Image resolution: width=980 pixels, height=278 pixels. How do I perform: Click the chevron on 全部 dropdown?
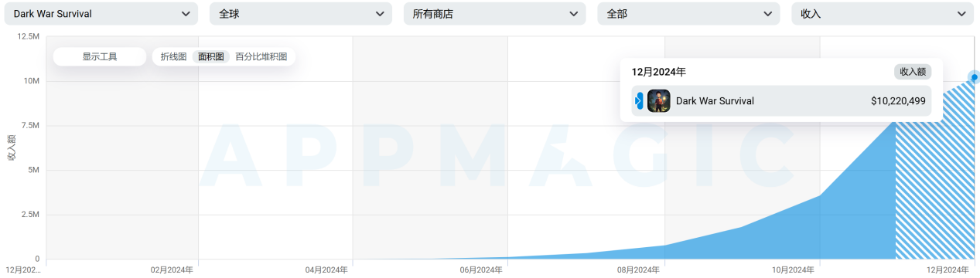pyautogui.click(x=767, y=14)
